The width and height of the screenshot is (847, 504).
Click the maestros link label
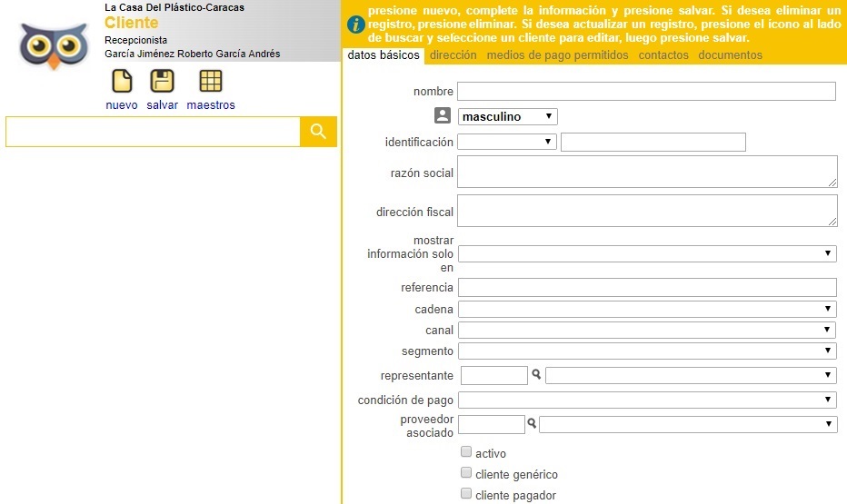click(x=211, y=105)
